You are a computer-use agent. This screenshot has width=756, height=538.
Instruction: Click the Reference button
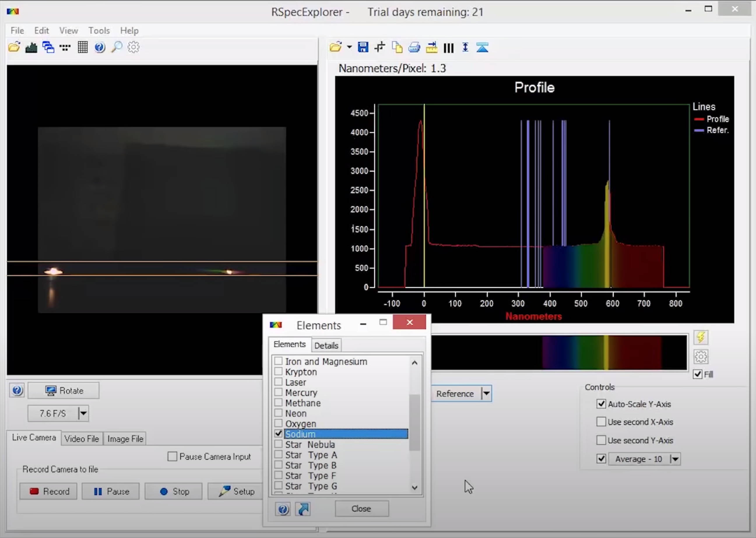tap(456, 393)
